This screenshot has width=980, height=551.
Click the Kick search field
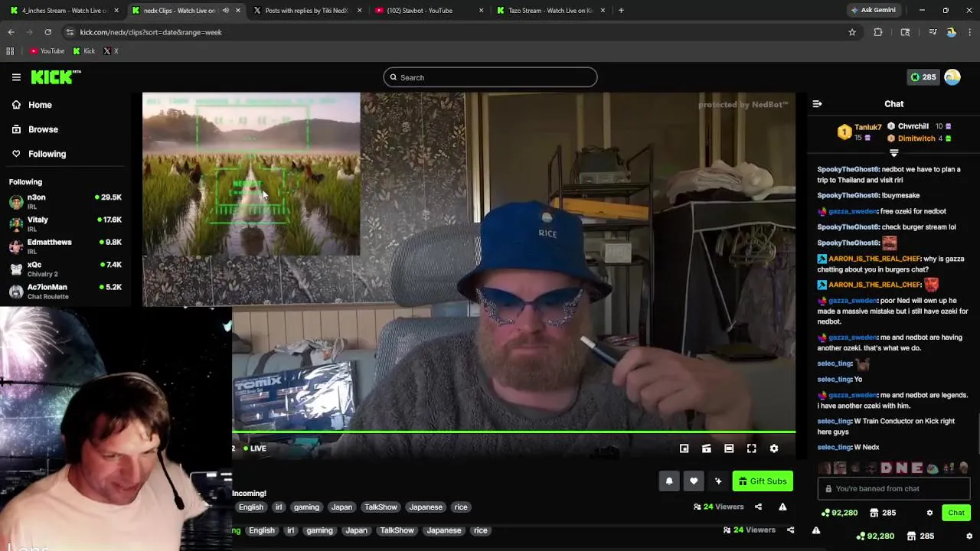click(x=490, y=77)
